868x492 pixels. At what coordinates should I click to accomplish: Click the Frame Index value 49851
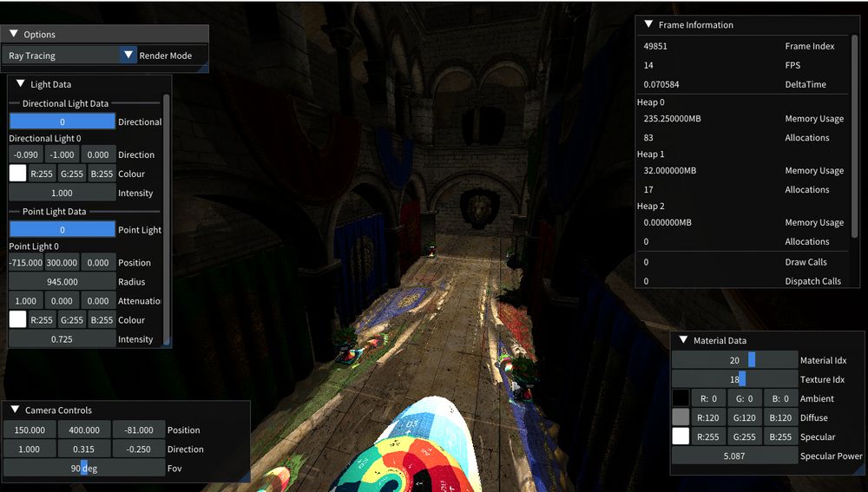pyautogui.click(x=655, y=46)
